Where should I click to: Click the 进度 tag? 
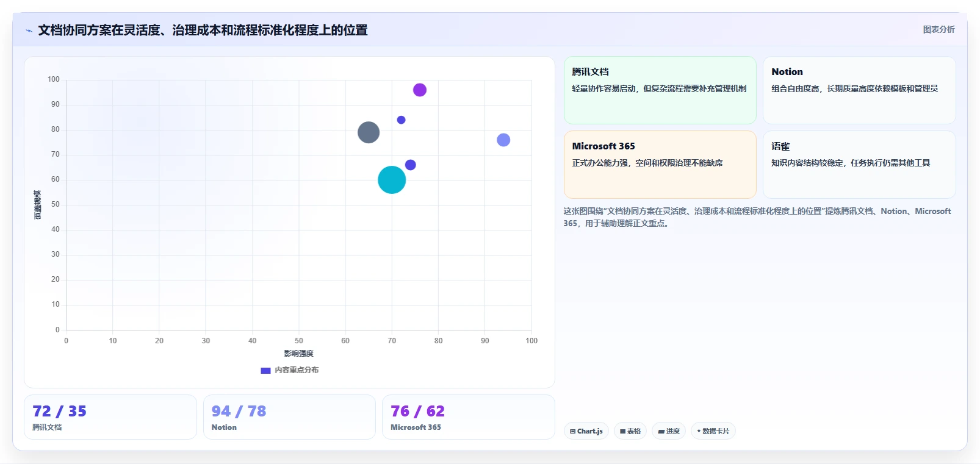(x=669, y=431)
